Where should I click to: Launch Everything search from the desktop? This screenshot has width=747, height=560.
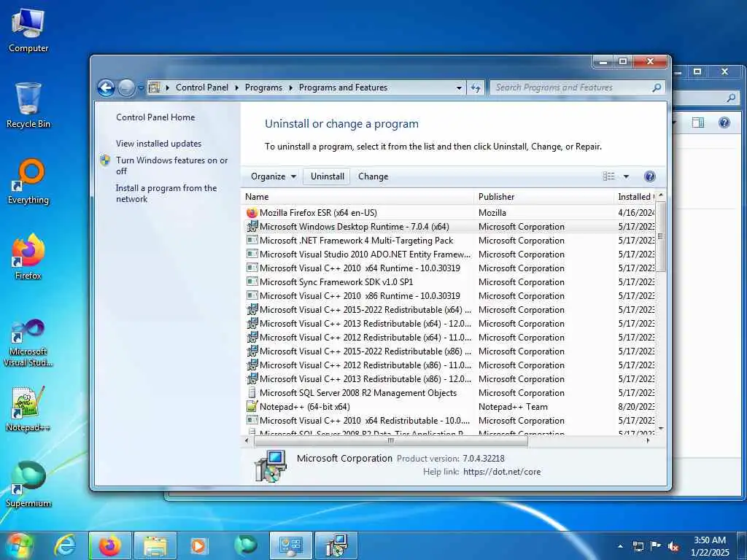[x=28, y=182]
